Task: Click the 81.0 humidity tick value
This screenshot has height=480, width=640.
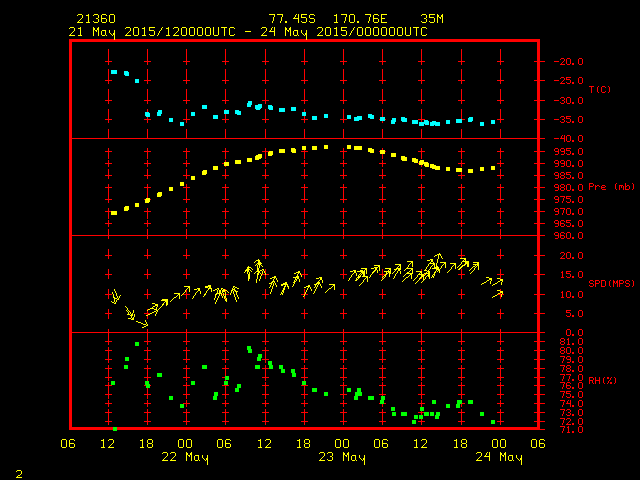Action: point(571,342)
